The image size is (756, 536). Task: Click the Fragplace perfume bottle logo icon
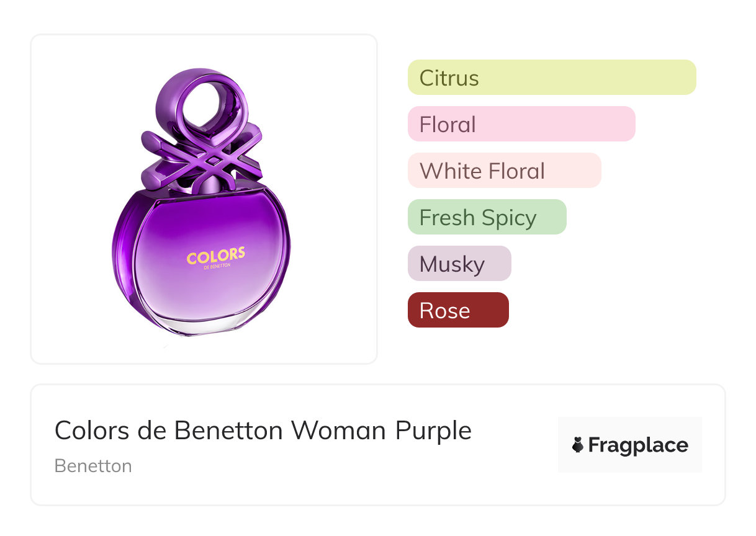pyautogui.click(x=578, y=445)
